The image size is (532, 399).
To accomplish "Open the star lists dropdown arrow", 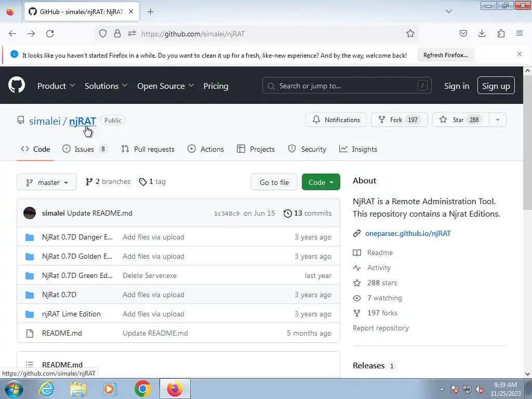I will (498, 119).
